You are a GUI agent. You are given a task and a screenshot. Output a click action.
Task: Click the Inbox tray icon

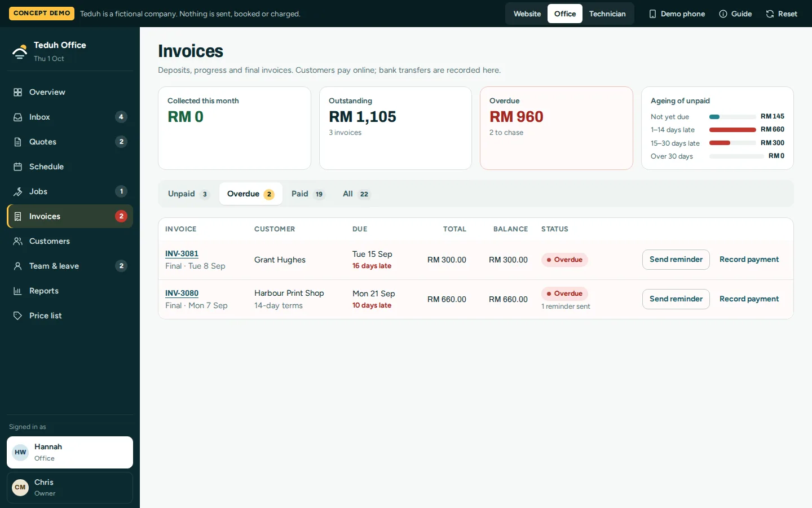[18, 117]
